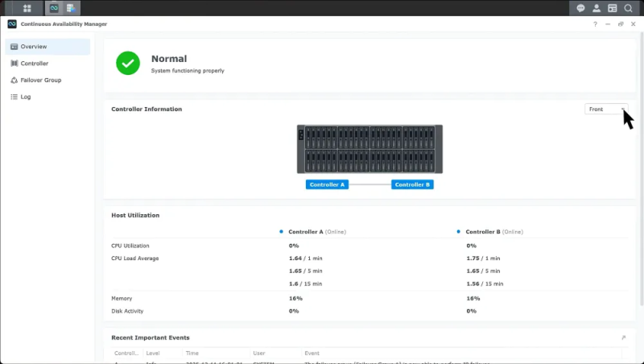
Task: Click the Controller sidebar icon
Action: (14, 64)
